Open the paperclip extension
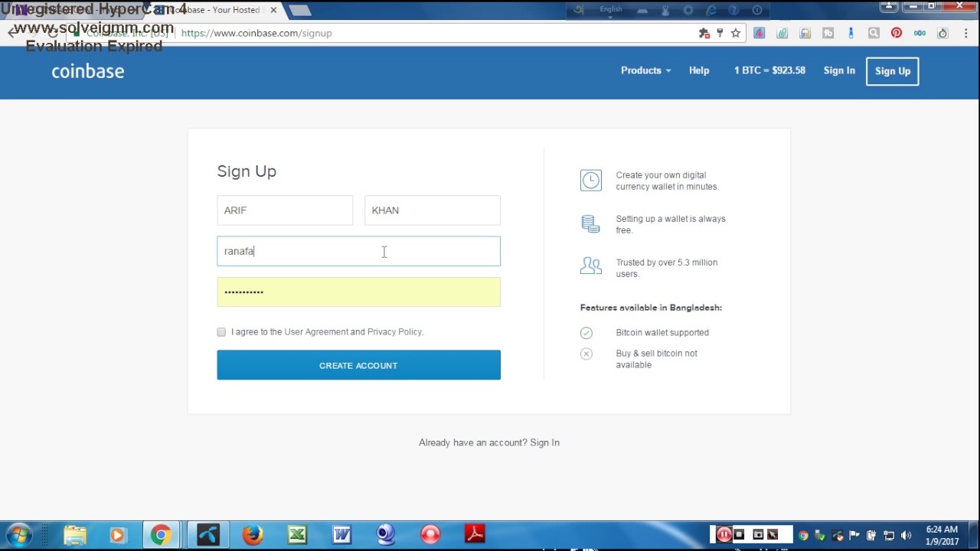The width and height of the screenshot is (980, 551). pyautogui.click(x=782, y=33)
